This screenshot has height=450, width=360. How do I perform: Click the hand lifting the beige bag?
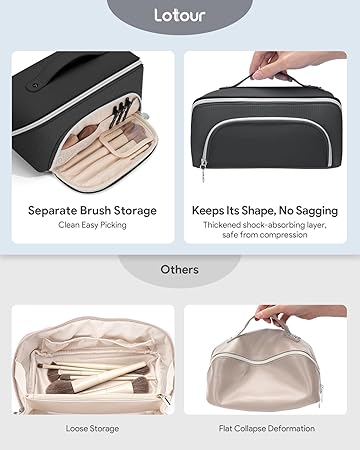coord(297,314)
